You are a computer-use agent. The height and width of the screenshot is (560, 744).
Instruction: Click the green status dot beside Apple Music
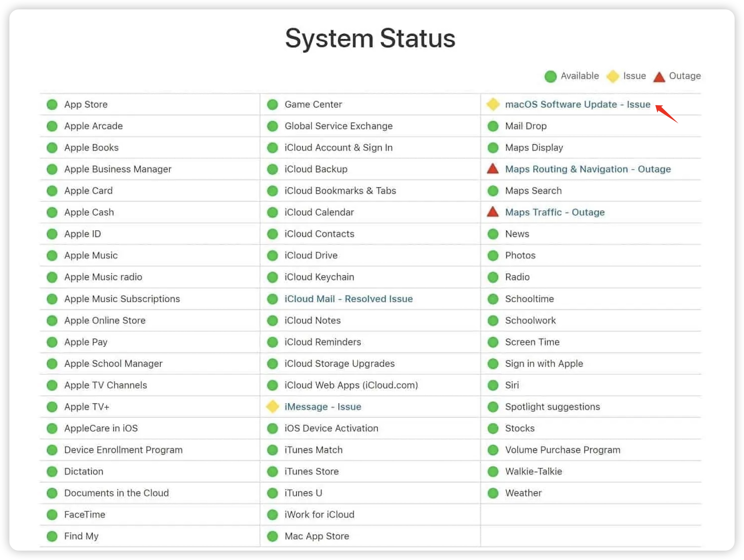[52, 256]
